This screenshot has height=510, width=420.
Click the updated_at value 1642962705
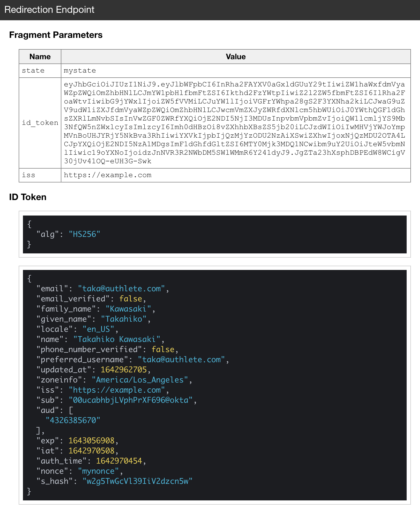[124, 370]
